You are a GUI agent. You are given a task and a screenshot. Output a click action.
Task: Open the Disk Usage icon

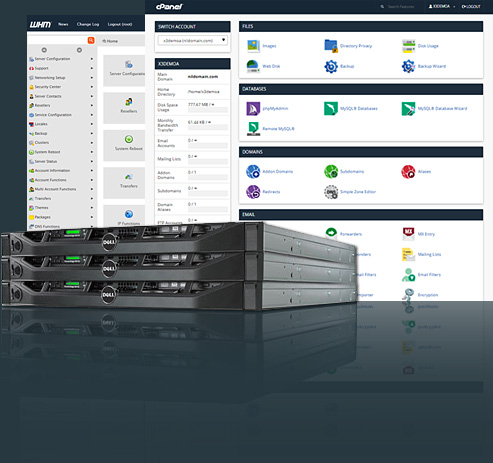point(408,46)
